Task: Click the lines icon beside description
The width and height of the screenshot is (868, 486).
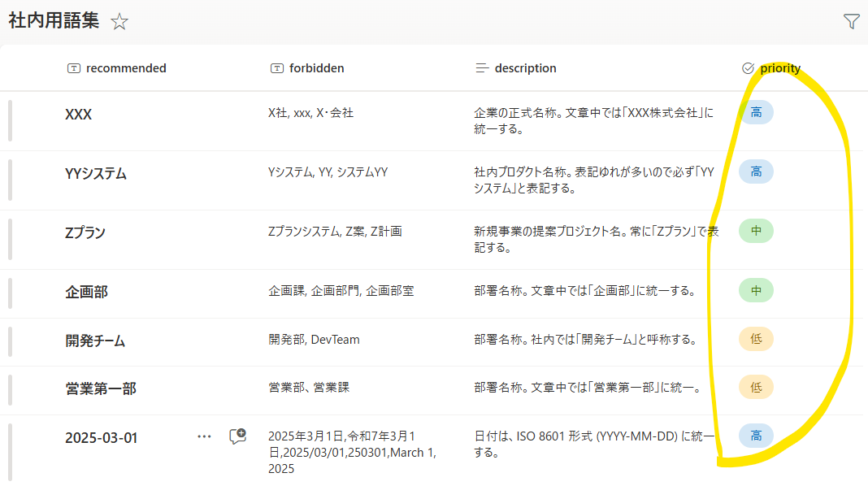Action: (482, 68)
